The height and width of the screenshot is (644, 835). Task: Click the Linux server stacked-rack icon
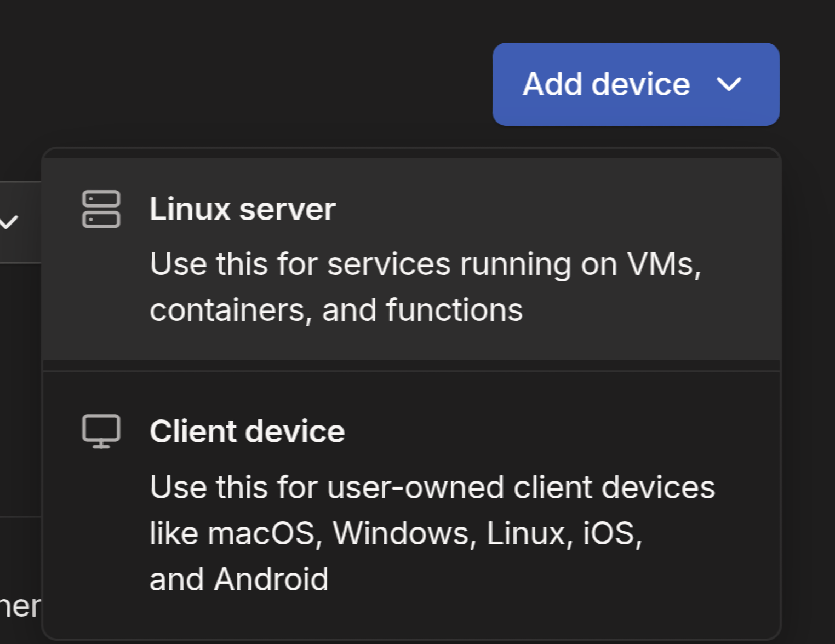click(101, 209)
